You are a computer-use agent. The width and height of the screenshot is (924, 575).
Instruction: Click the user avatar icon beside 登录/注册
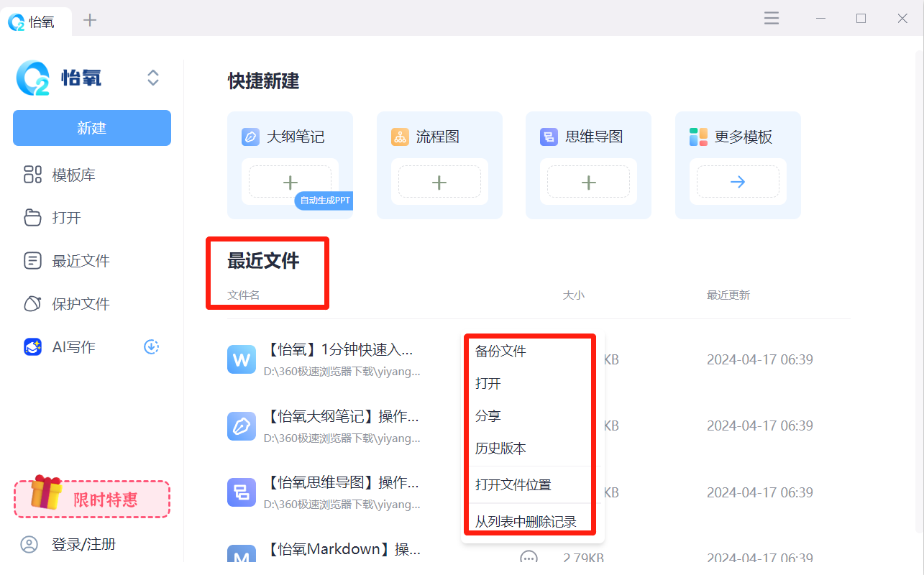click(29, 544)
